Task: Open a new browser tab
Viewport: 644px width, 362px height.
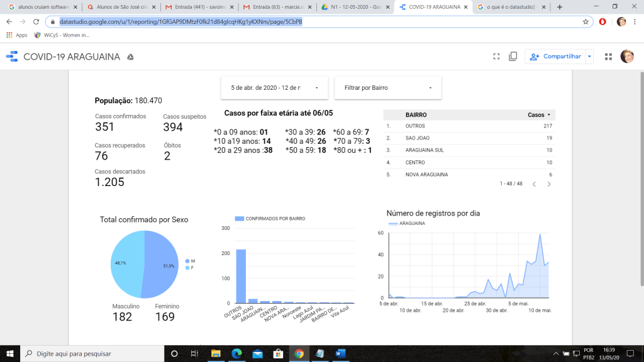Action: 559,7
